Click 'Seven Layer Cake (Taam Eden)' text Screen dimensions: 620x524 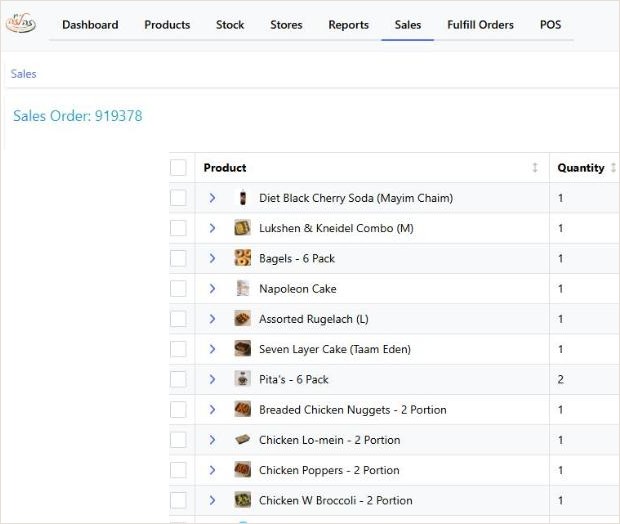(x=335, y=350)
